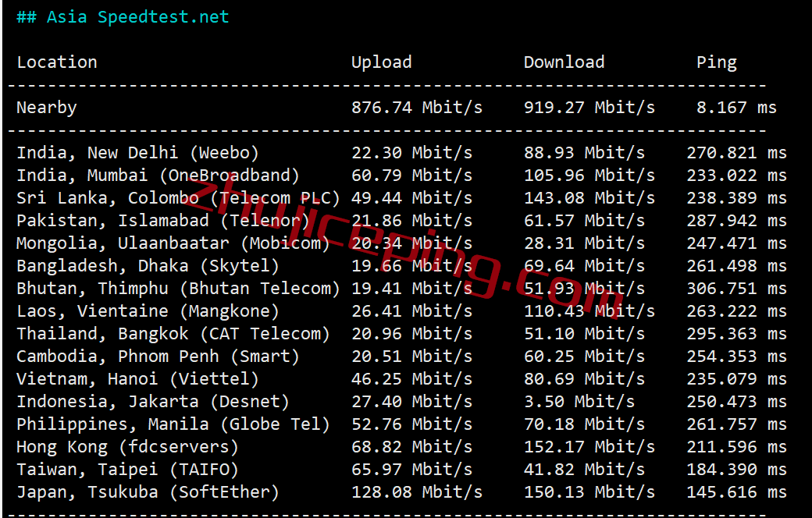Click Hong Kong download 152.17 Mbit/s
The width and height of the screenshot is (812, 518).
pyautogui.click(x=589, y=447)
